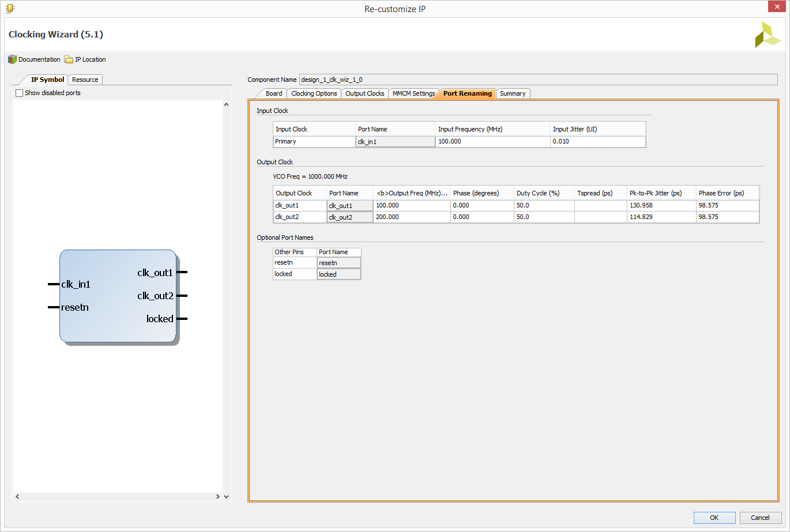Open the Output Clocks tab
This screenshot has height=532, width=790.
365,93
